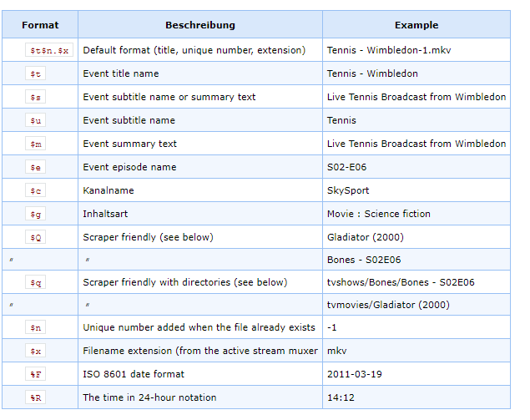The width and height of the screenshot is (530, 420).
Task: Click 'The time in 24-hour notation'
Action: (149, 397)
